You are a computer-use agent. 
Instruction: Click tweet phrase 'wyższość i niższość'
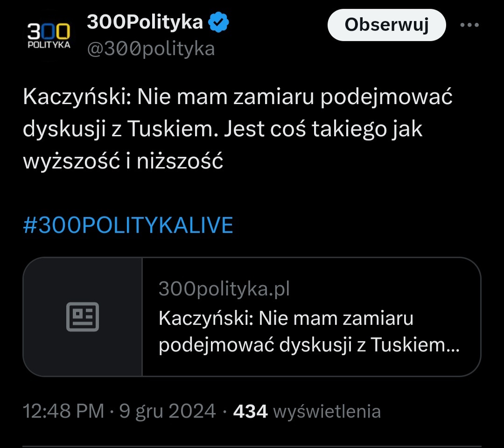pos(123,161)
